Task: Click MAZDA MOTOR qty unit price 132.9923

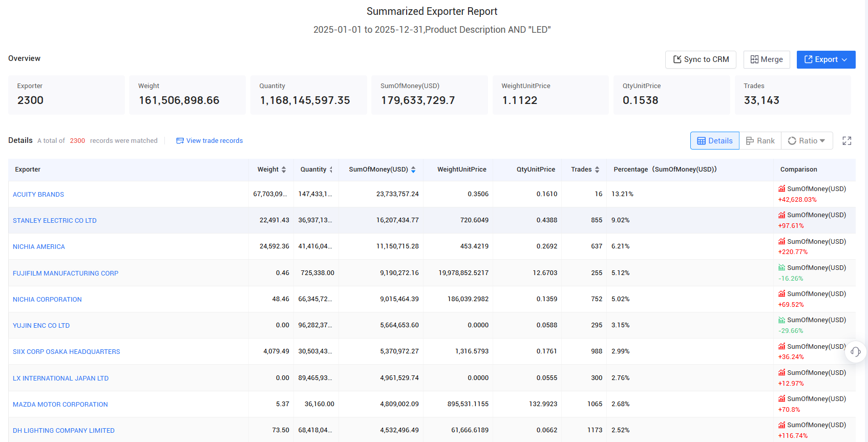Action: tap(543, 404)
